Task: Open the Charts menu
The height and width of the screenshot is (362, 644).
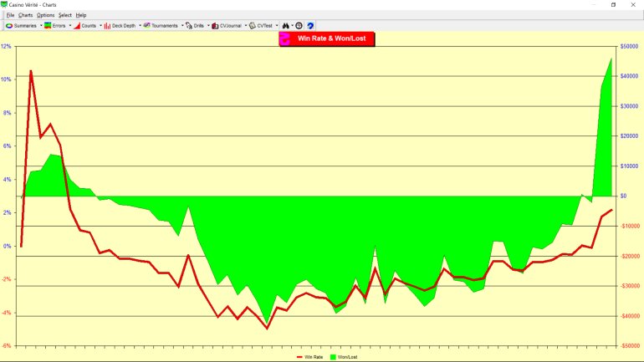Action: tap(25, 15)
